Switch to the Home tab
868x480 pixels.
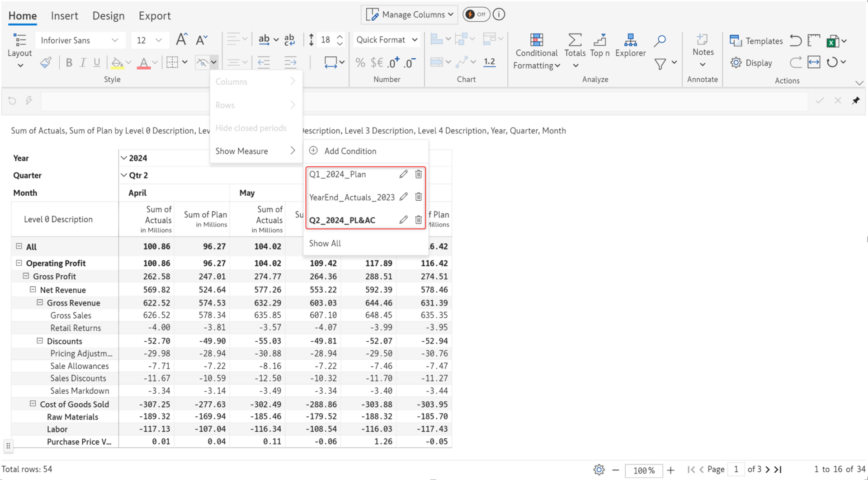point(23,15)
